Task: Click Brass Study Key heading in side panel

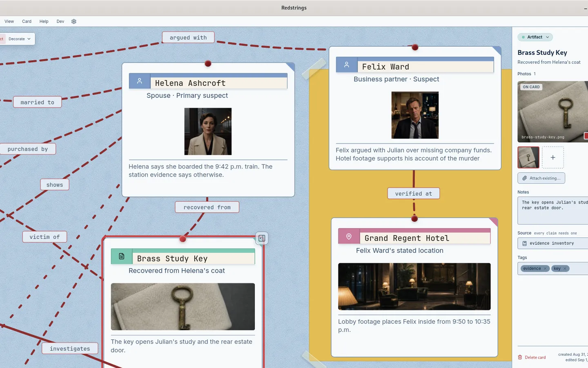Action: coord(542,52)
